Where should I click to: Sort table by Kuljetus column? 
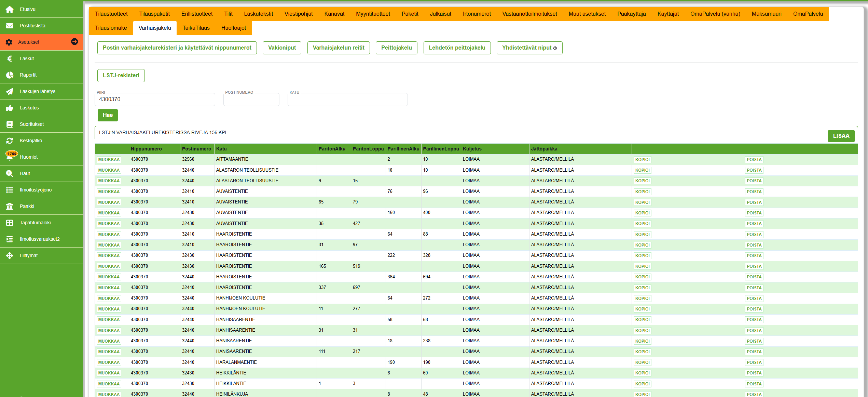click(x=472, y=149)
